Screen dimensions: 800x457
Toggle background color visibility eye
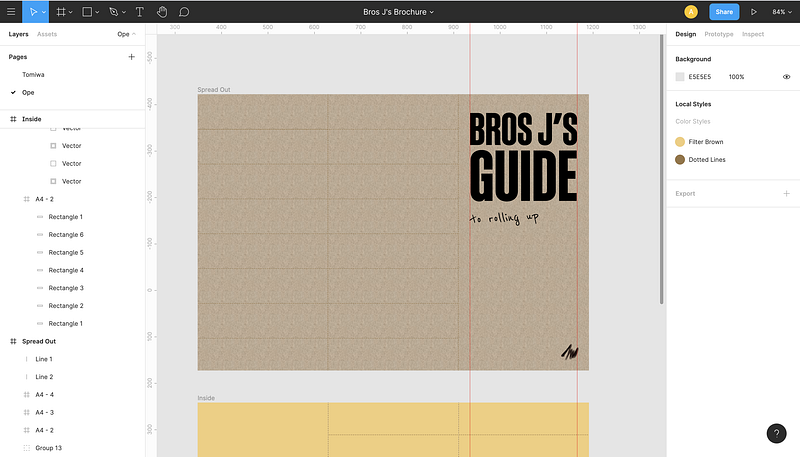786,76
